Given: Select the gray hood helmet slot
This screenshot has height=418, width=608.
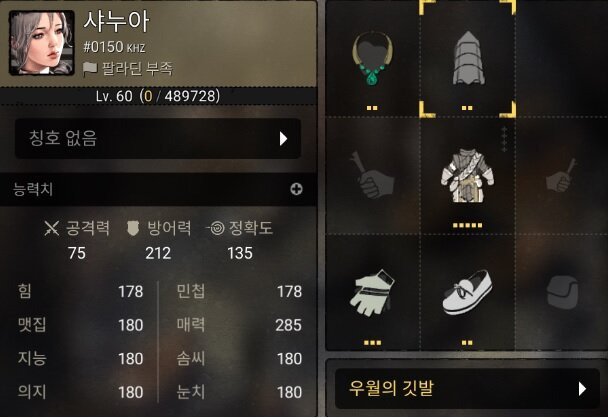Looking at the screenshot, I should [x=468, y=59].
